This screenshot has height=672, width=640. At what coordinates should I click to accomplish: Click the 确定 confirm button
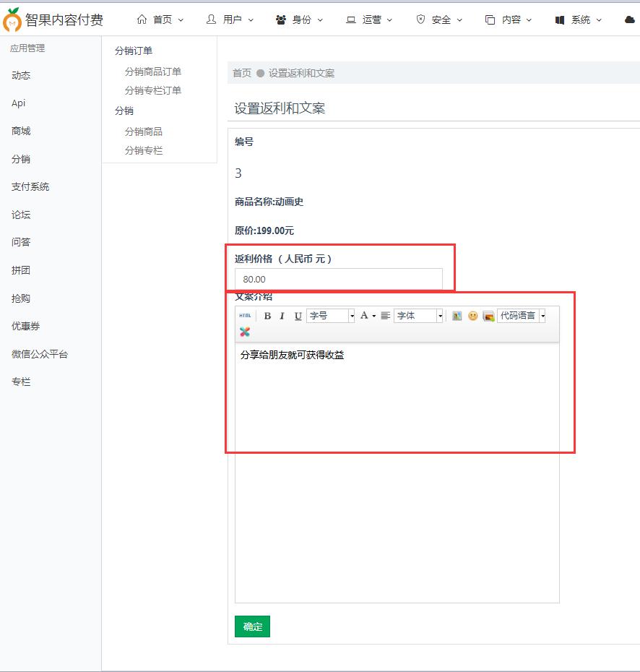pos(251,626)
